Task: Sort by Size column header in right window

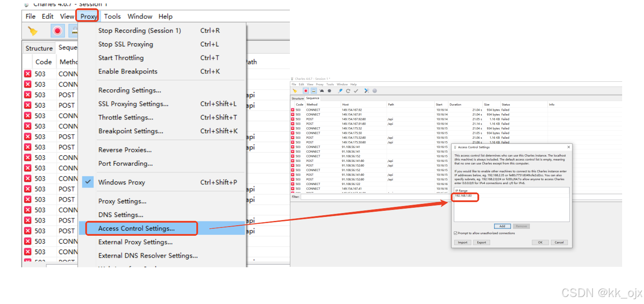Action: pos(487,105)
